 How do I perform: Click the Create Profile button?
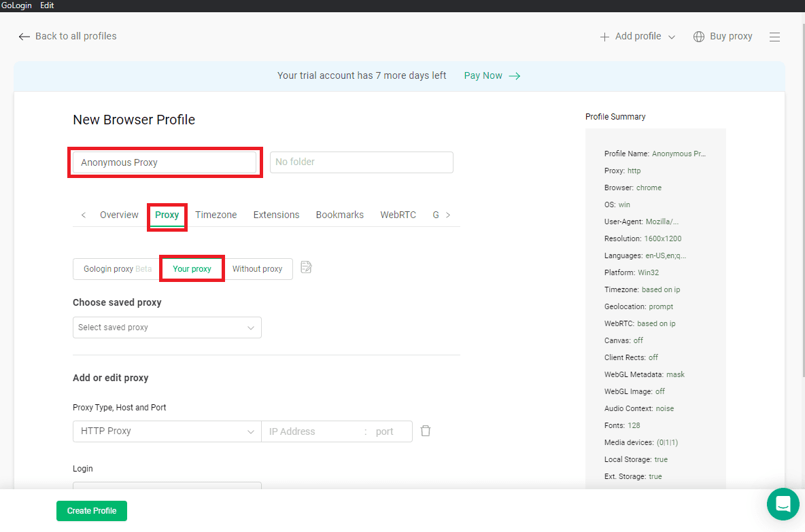coord(91,510)
